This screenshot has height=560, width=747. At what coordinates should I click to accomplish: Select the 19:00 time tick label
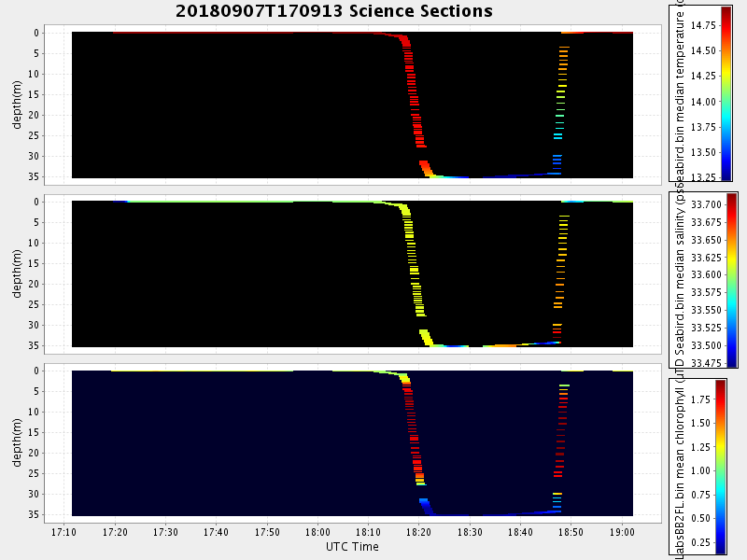pos(622,532)
